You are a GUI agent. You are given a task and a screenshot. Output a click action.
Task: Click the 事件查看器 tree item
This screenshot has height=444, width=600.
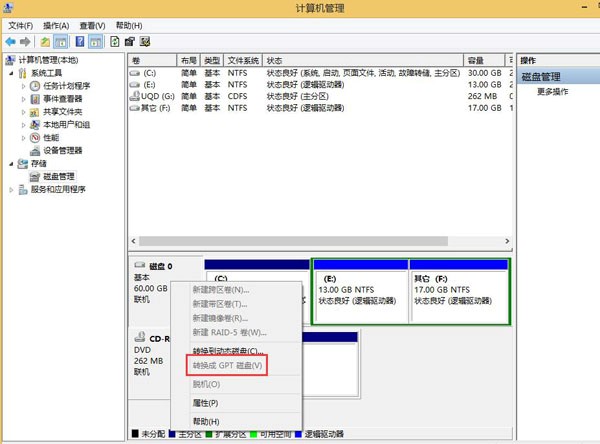[62, 99]
